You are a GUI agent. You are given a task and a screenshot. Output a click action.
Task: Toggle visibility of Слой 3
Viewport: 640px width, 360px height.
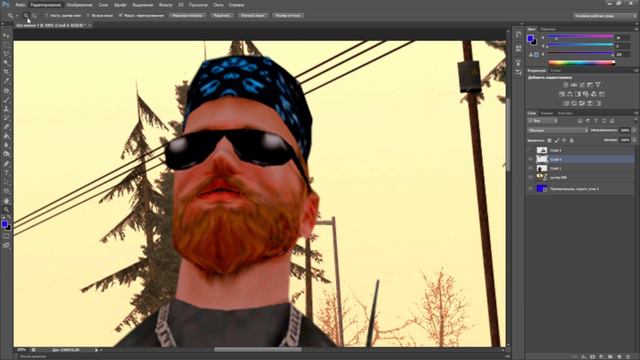tap(531, 150)
